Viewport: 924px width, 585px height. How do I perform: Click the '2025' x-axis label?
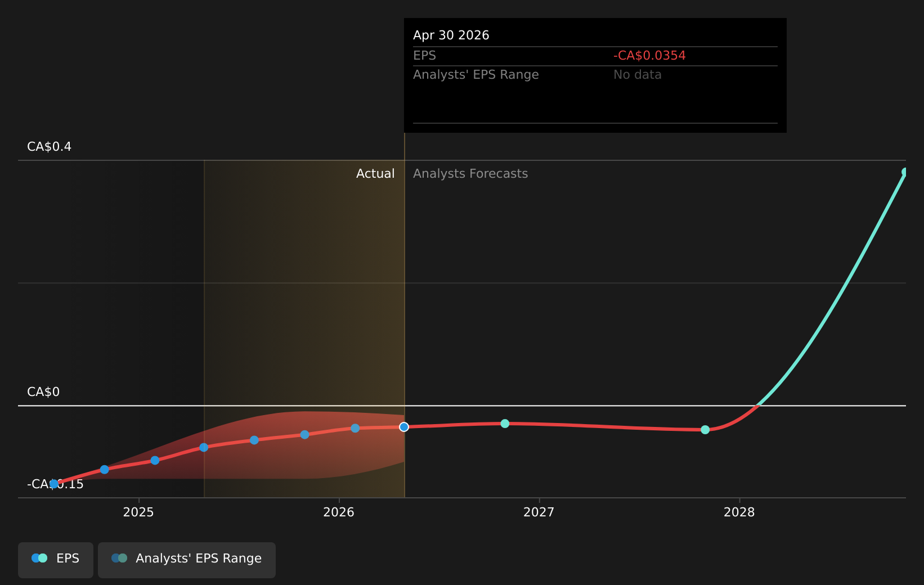(x=138, y=512)
